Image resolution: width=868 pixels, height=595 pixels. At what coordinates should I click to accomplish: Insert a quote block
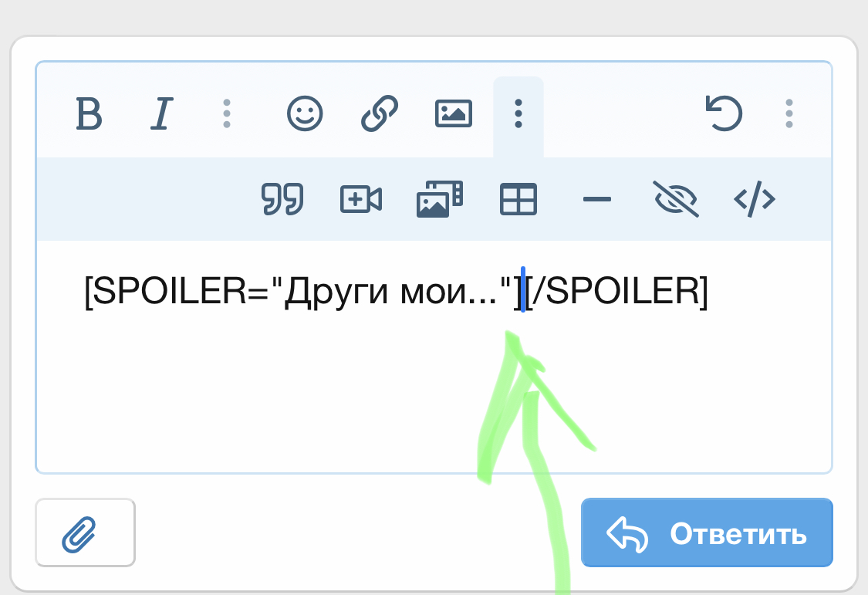[x=282, y=200]
